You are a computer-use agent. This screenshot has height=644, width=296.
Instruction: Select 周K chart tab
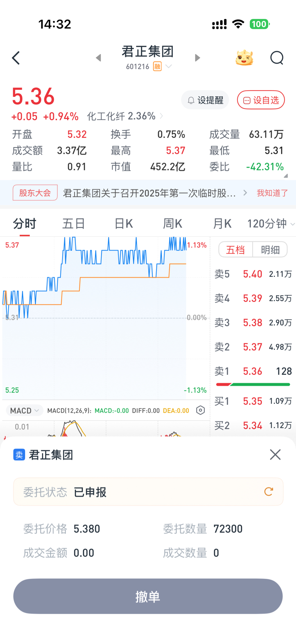point(173,223)
